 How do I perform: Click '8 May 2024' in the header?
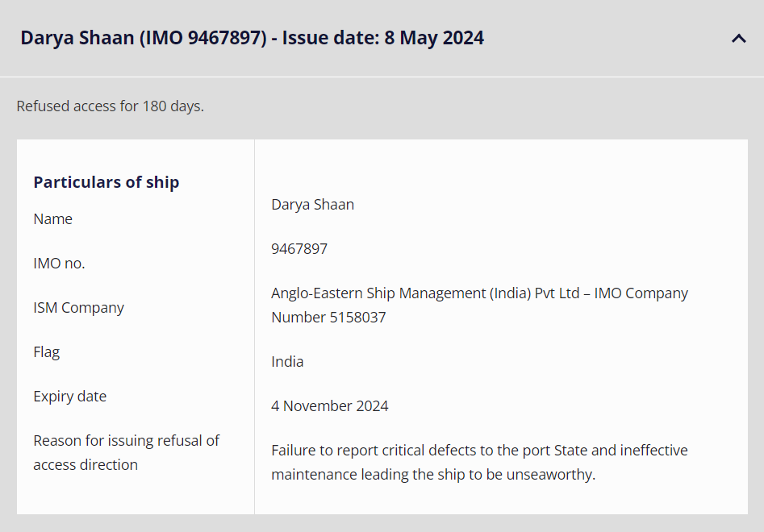[x=434, y=38]
